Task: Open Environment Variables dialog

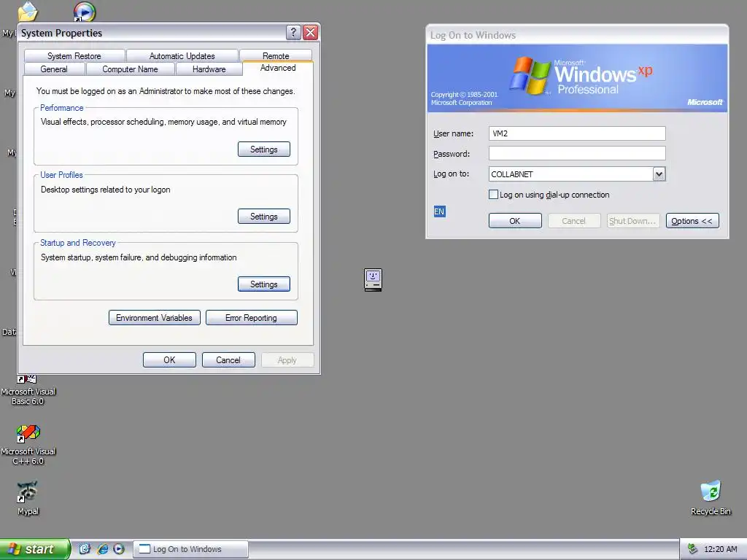Action: coord(155,318)
